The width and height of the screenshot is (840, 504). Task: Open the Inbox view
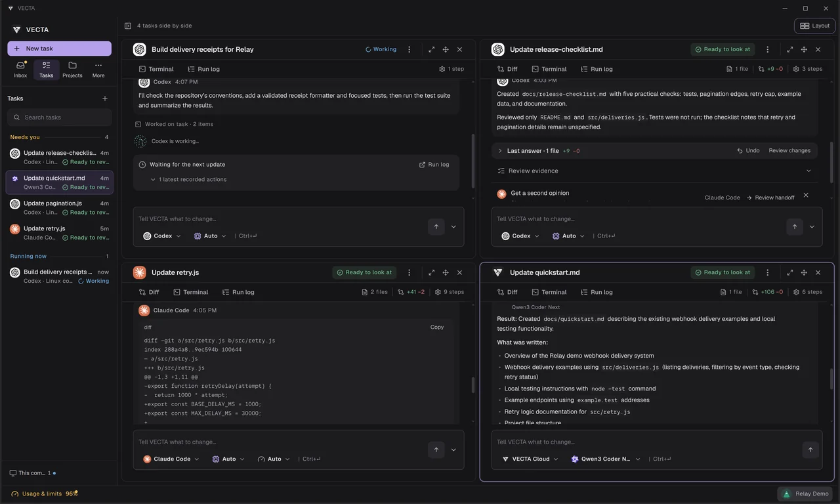click(20, 70)
